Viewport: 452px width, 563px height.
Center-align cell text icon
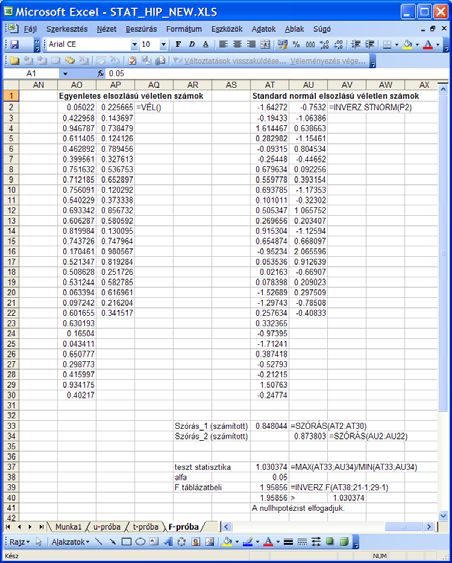237,45
